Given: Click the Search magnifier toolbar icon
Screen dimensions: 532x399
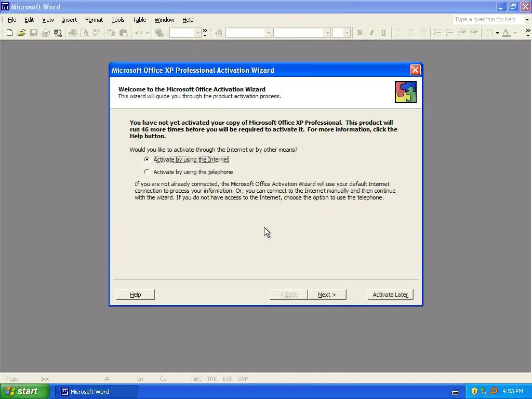Looking at the screenshot, I should point(58,33).
